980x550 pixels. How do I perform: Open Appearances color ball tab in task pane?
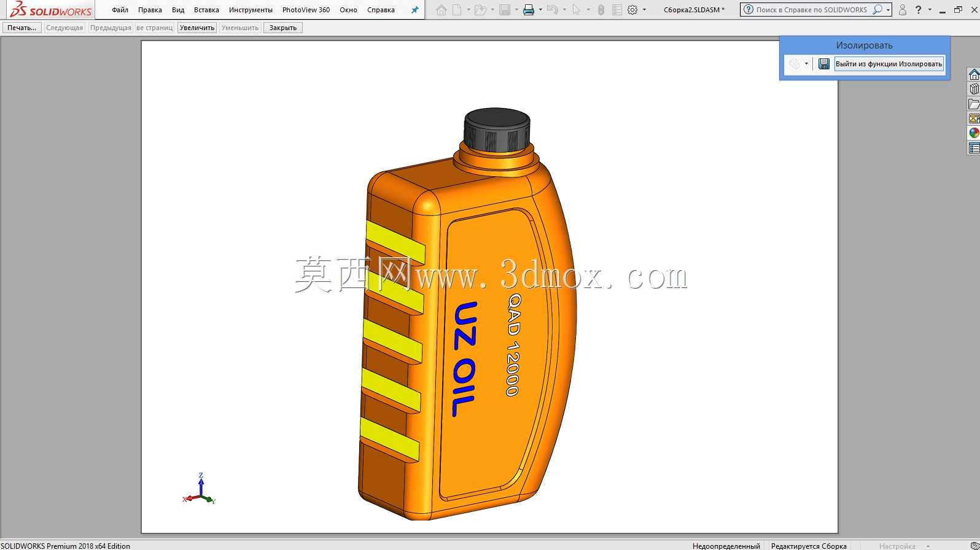[x=974, y=133]
